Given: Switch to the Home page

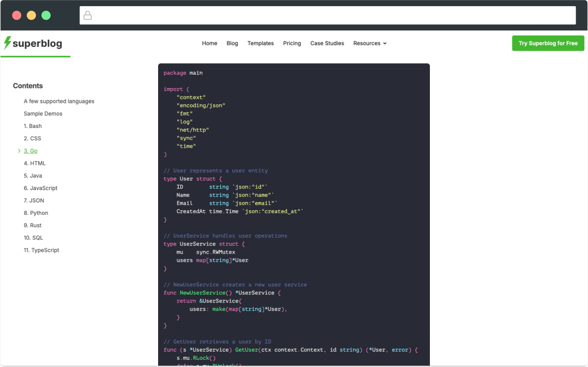Looking at the screenshot, I should tap(210, 43).
